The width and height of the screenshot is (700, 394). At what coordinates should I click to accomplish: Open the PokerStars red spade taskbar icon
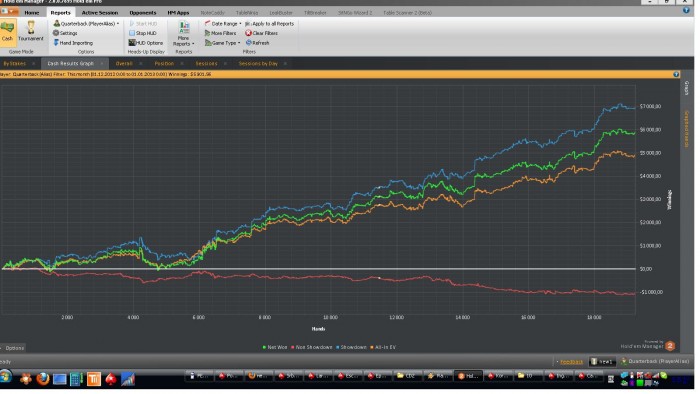[x=111, y=379]
